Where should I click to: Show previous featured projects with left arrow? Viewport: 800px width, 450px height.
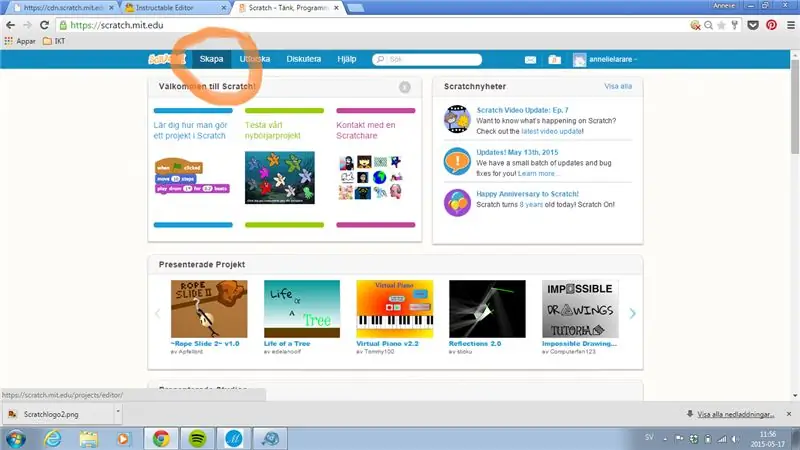(158, 313)
